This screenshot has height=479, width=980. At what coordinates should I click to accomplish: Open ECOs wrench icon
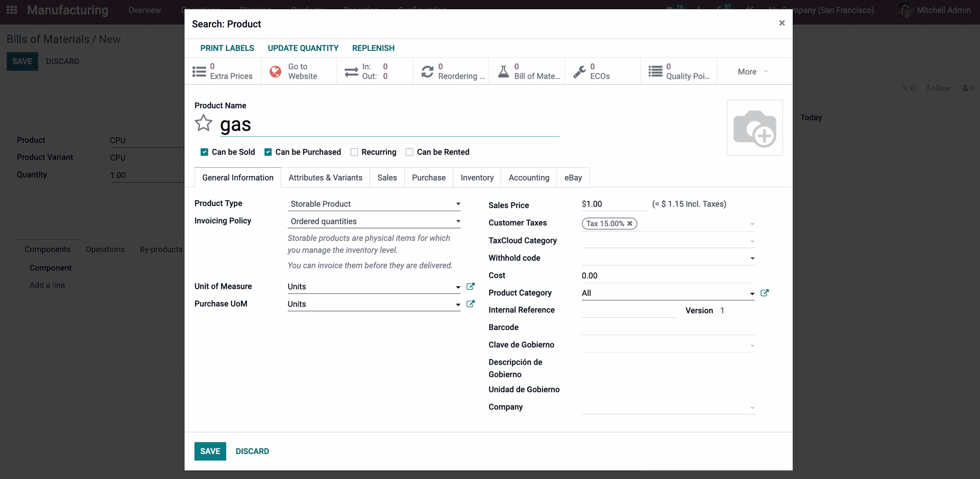(579, 71)
